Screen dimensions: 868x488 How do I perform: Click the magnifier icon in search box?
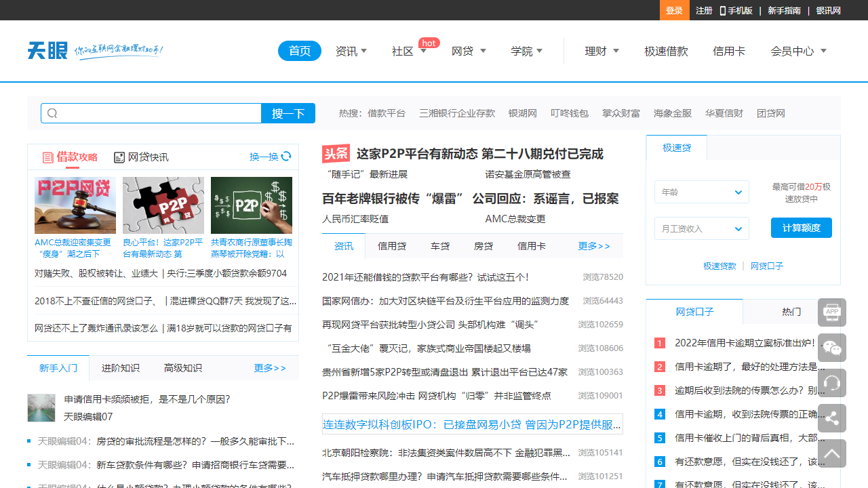[x=52, y=113]
